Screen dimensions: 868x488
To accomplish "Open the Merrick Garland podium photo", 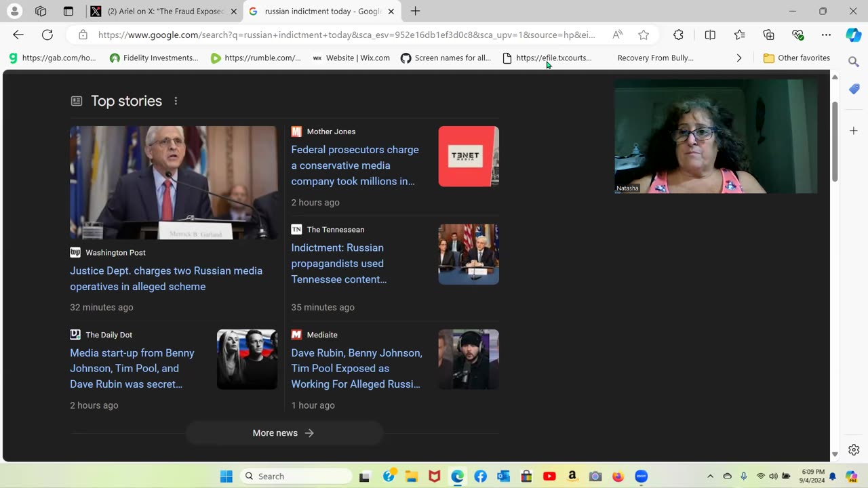I will (x=174, y=182).
